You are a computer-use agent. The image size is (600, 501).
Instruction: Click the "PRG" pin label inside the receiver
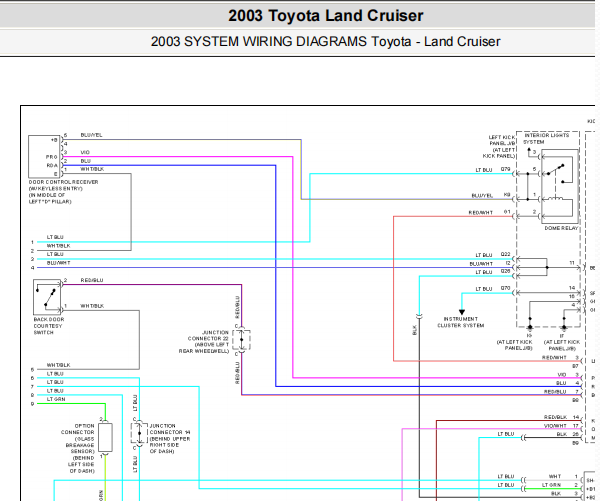click(x=51, y=157)
